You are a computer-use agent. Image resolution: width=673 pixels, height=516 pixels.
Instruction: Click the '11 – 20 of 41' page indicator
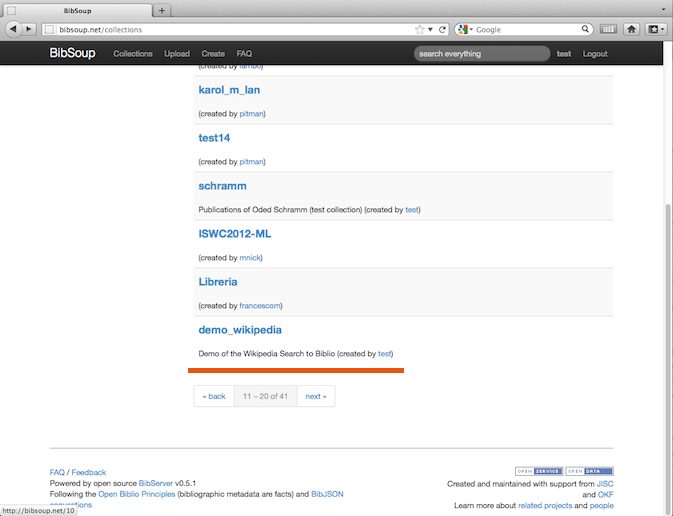click(266, 396)
